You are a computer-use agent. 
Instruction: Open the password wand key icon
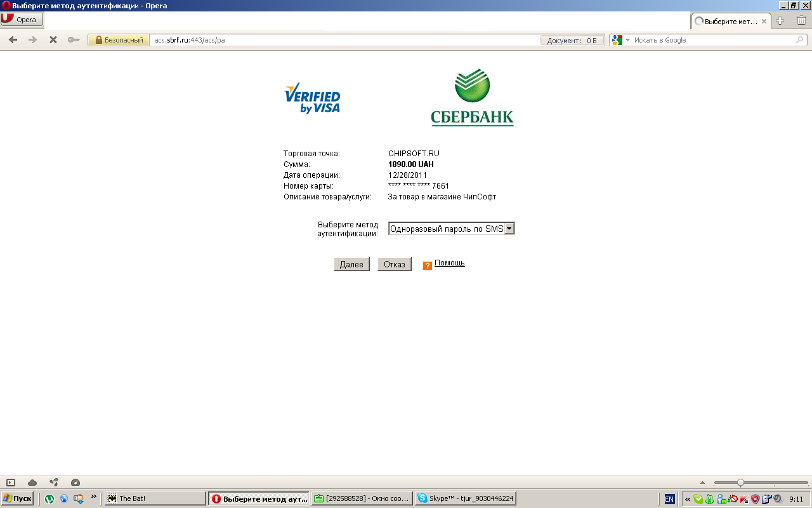pyautogui.click(x=74, y=40)
